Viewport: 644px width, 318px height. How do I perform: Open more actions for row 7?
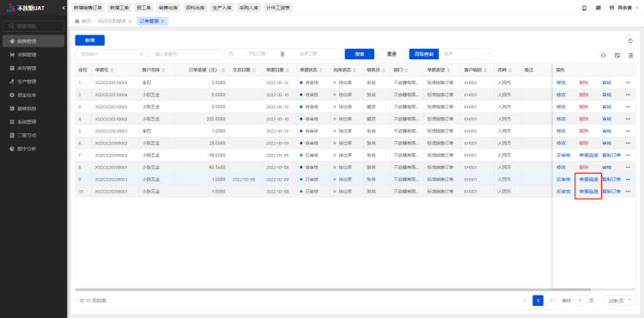click(628, 156)
